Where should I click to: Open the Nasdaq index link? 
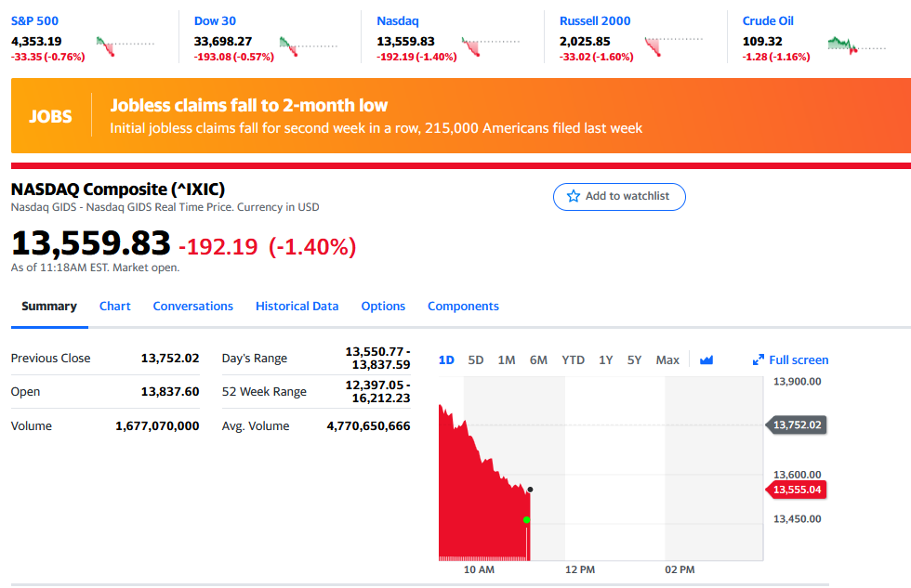(398, 20)
